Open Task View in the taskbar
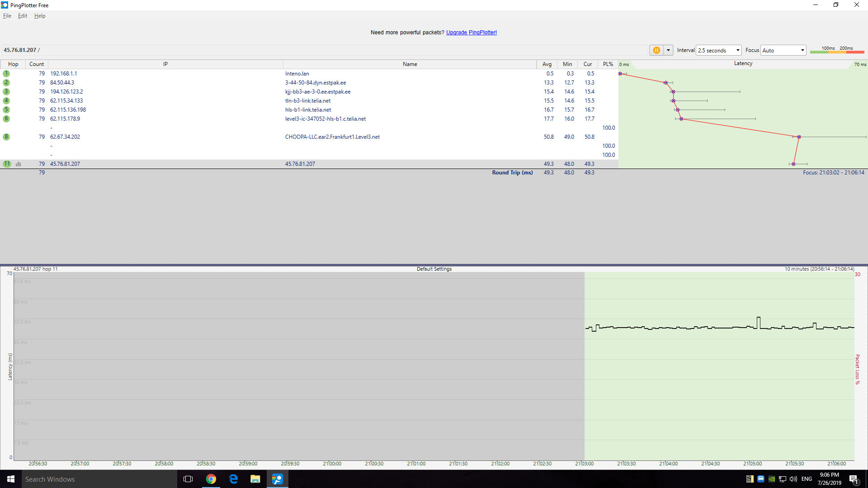868x488 pixels. [188, 479]
